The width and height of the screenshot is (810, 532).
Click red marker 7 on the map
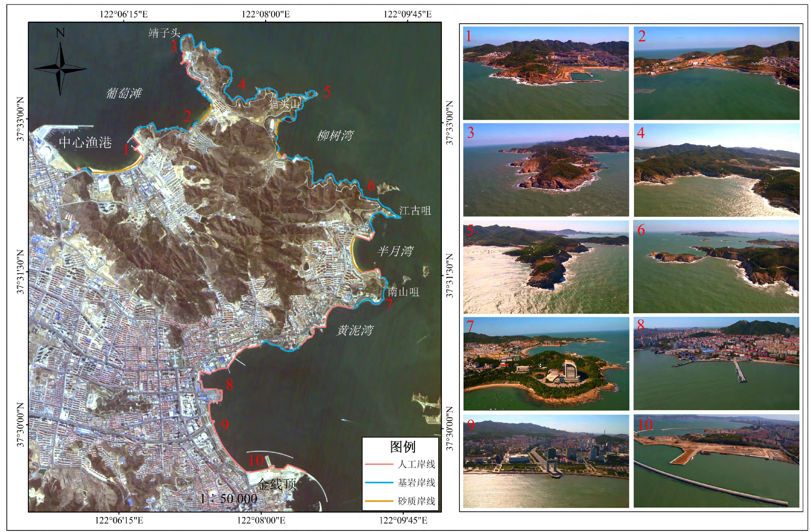pos(389,304)
